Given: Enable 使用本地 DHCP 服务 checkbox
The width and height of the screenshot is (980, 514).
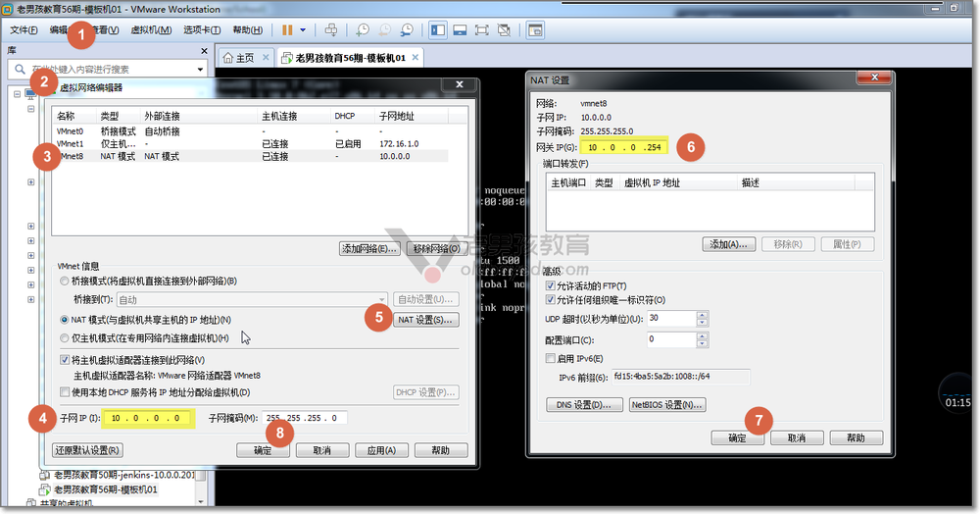Looking at the screenshot, I should (65, 392).
